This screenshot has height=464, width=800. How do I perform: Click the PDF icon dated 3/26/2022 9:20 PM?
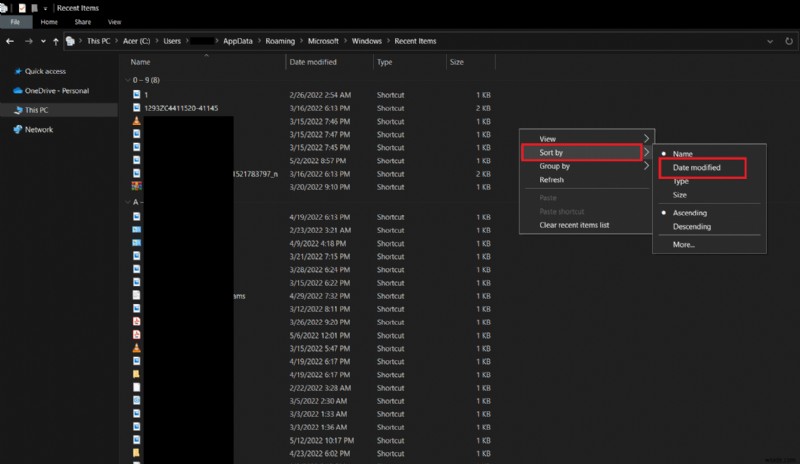pos(137,322)
